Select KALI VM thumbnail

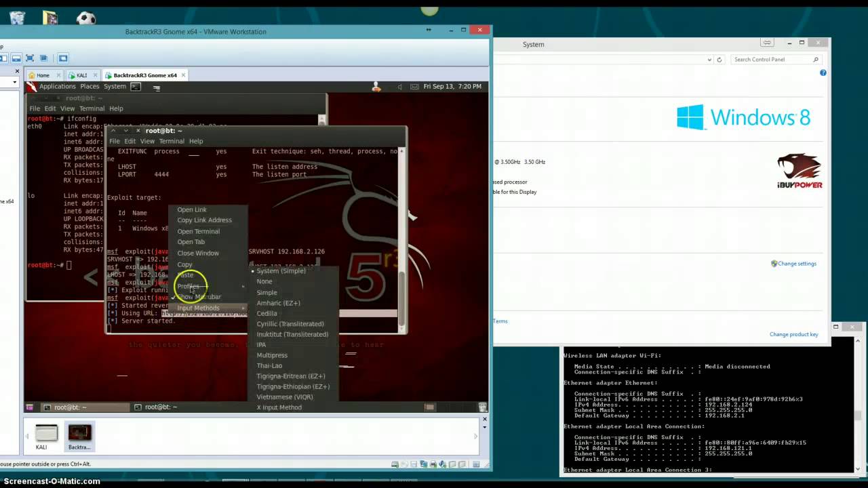(x=46, y=436)
